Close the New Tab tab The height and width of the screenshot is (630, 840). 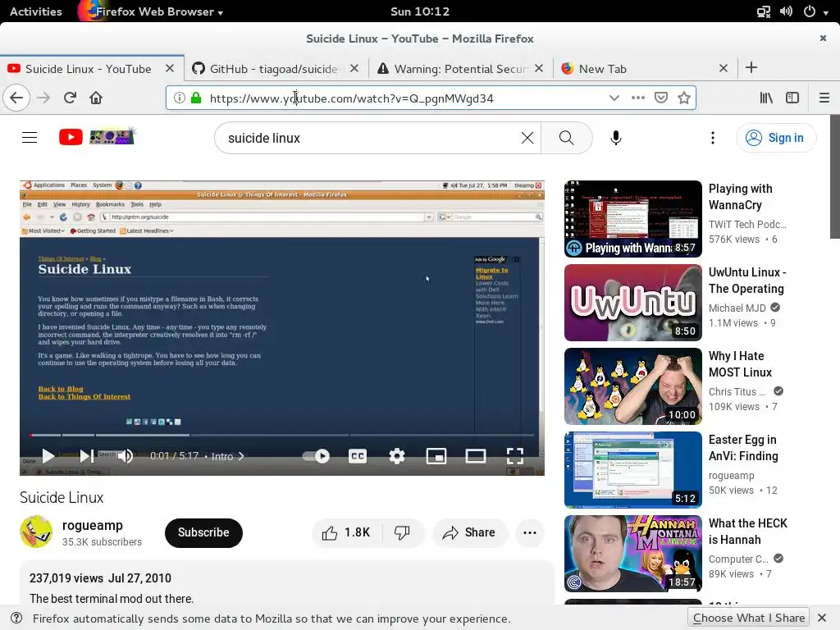724,69
